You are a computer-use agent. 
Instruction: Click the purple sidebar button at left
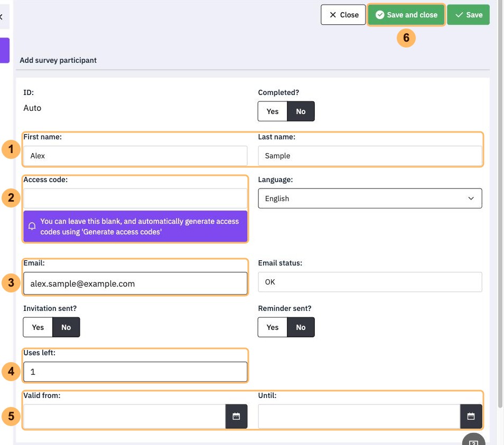click(5, 50)
